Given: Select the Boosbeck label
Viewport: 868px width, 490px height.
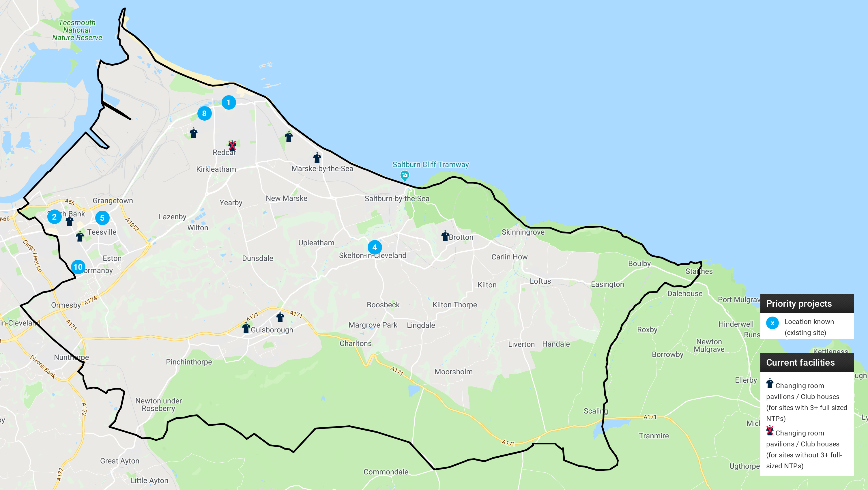Looking at the screenshot, I should pos(383,305).
